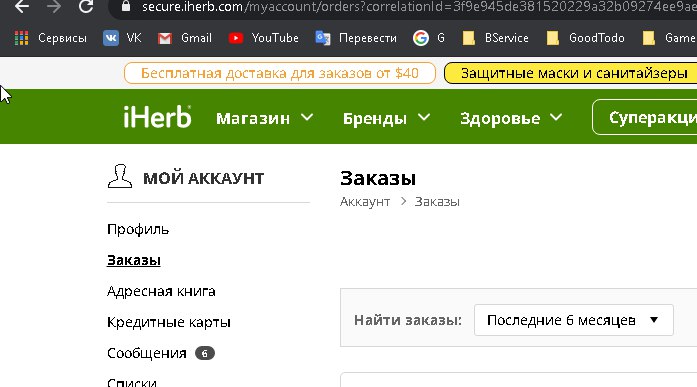Click the Найти заказы label
The width and height of the screenshot is (697, 387).
[x=408, y=320]
